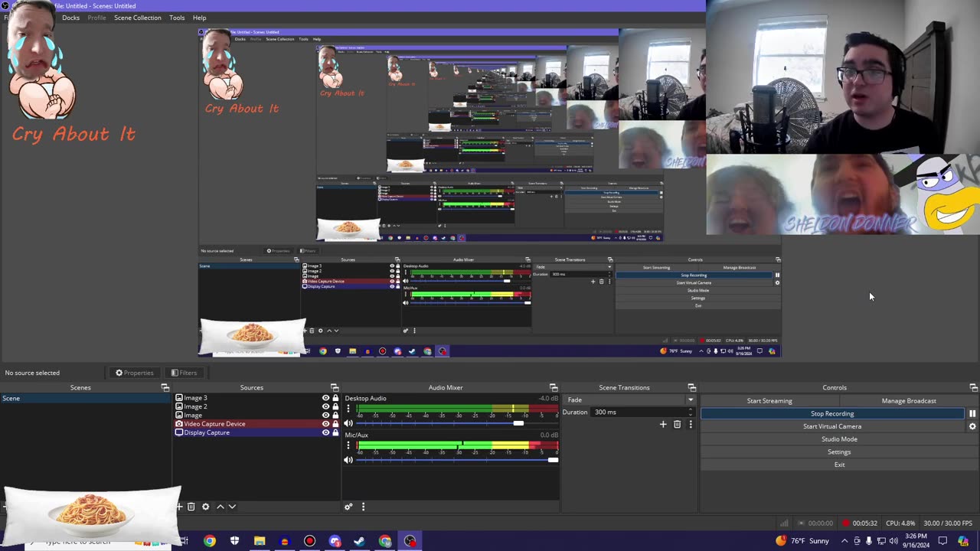Image resolution: width=980 pixels, height=551 pixels.
Task: Enable Studio Mode
Action: [x=839, y=439]
